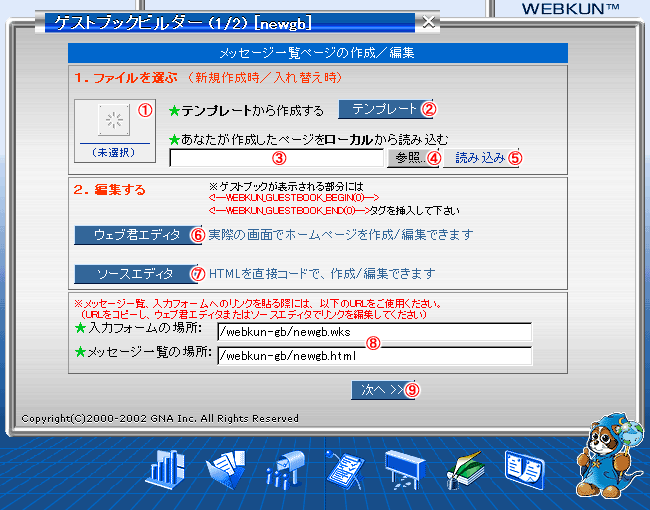Click the 入力フォームの場所 URL field
Viewport: 650px width, 510px height.
pos(374,332)
